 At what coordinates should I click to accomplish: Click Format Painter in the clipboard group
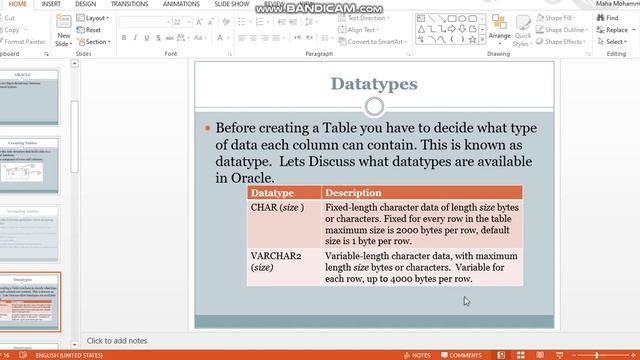click(22, 42)
